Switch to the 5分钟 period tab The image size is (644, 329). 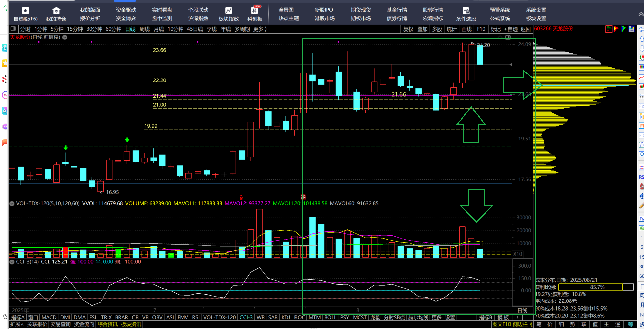click(57, 29)
